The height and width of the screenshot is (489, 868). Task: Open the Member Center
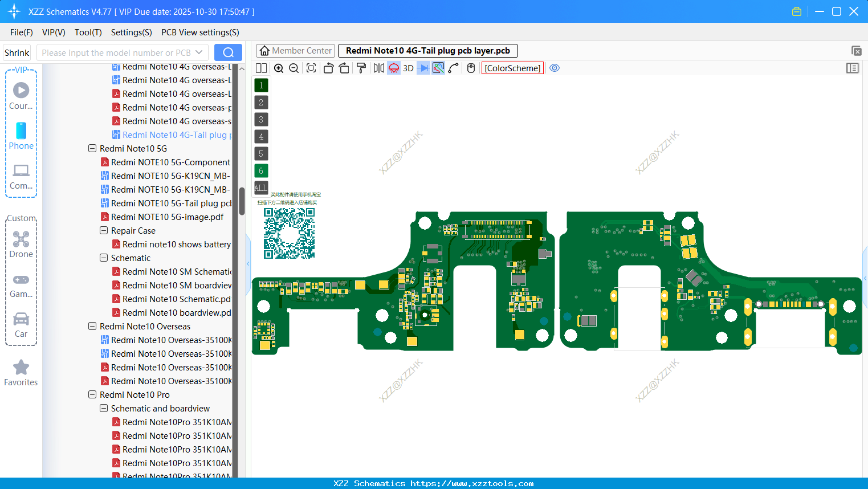point(295,51)
